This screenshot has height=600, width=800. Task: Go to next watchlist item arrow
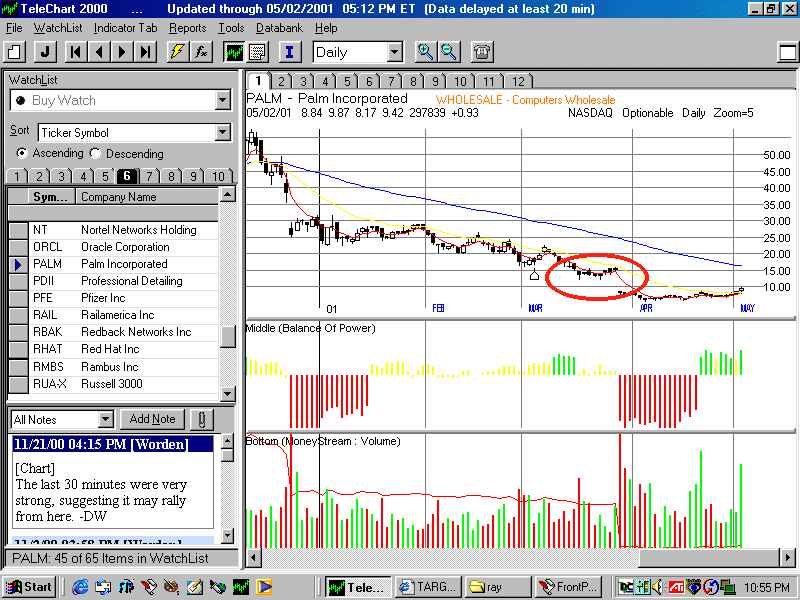point(122,52)
